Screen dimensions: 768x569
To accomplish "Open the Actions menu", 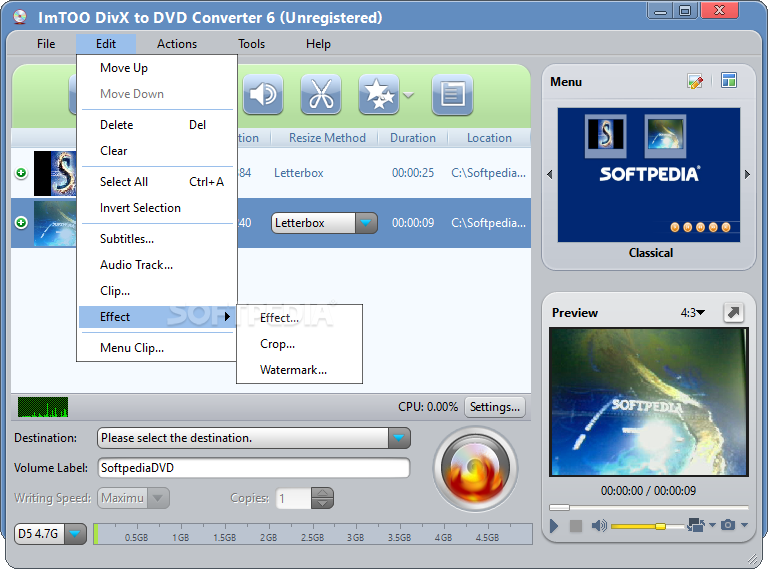I will (177, 44).
